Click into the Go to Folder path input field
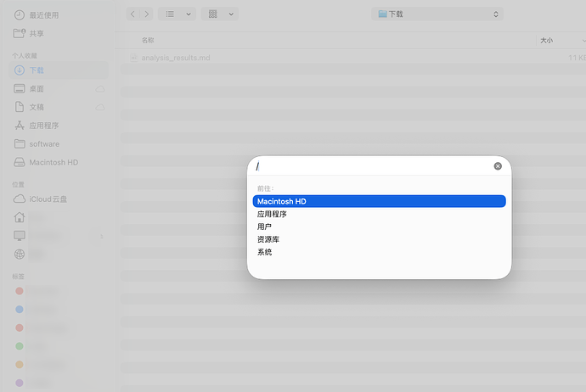This screenshot has height=392, width=586. (x=373, y=166)
